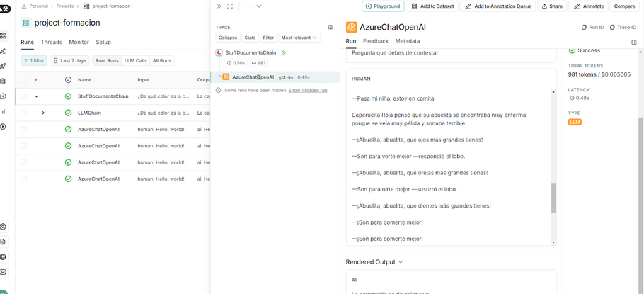Collapse the StuffDocumentsChain row chevron
Screen dimensions: 644x294
tap(36, 96)
